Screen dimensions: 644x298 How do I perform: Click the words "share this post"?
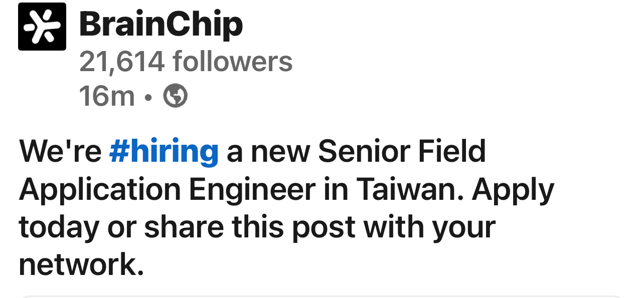click(x=250, y=227)
